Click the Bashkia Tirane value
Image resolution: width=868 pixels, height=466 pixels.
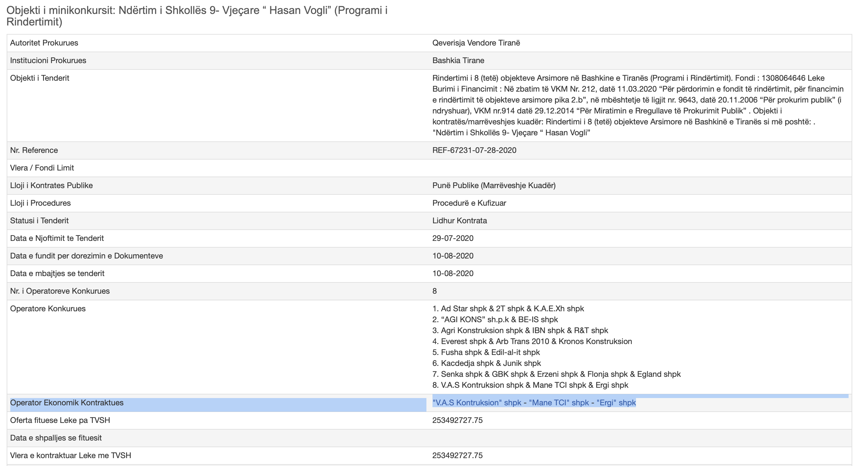(458, 60)
